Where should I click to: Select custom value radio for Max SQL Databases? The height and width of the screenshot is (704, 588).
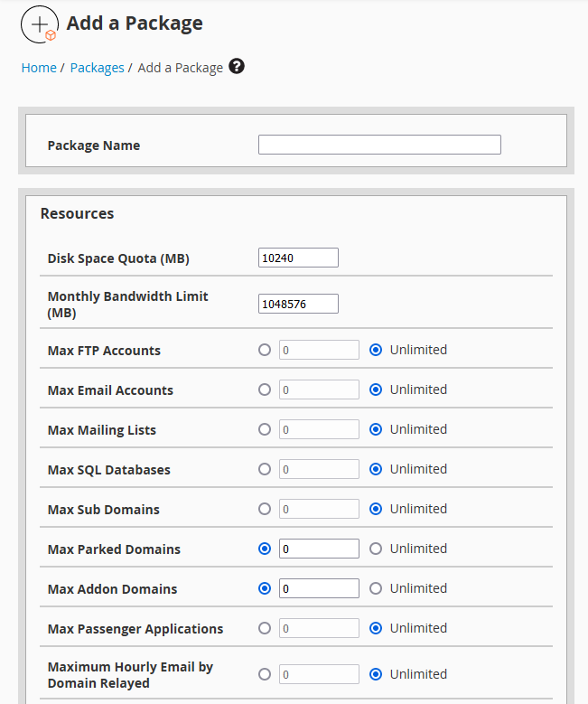[265, 469]
